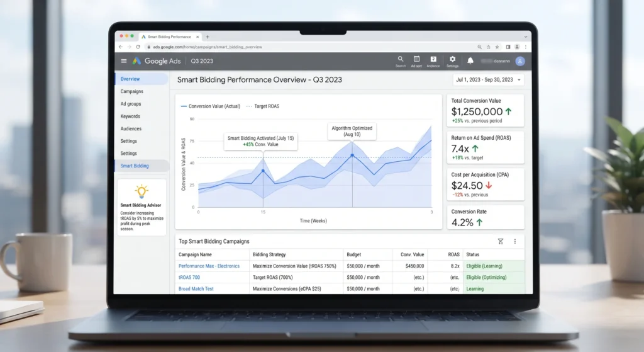The height and width of the screenshot is (352, 644).
Task: Toggle Target ROAS legend item
Action: (263, 106)
